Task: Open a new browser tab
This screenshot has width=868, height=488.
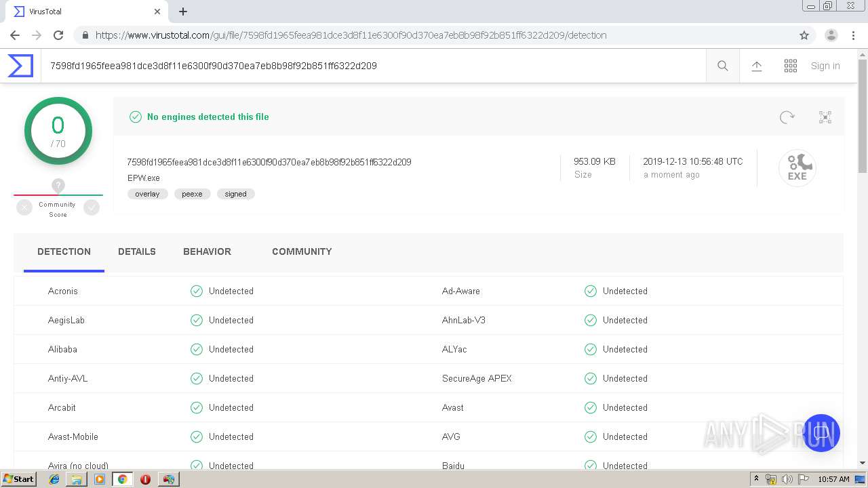Action: (183, 12)
